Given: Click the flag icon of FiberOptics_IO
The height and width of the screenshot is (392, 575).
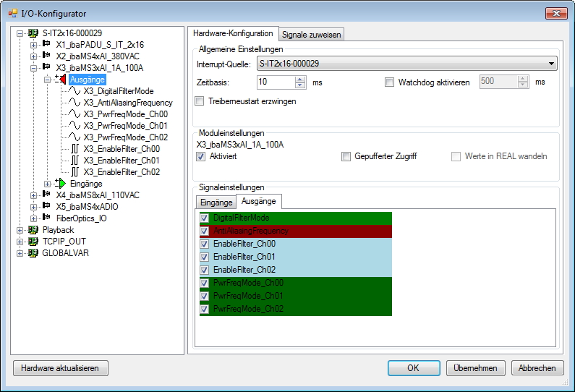Looking at the screenshot, I should tap(46, 218).
